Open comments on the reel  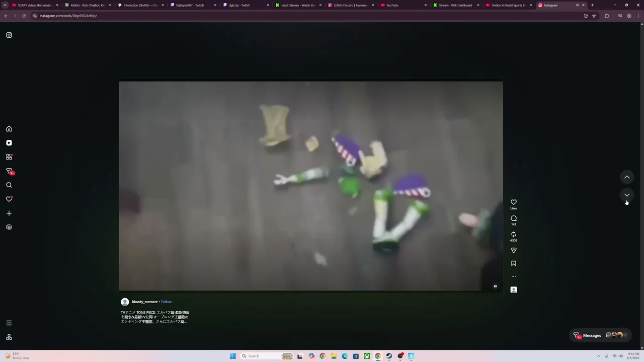514,218
